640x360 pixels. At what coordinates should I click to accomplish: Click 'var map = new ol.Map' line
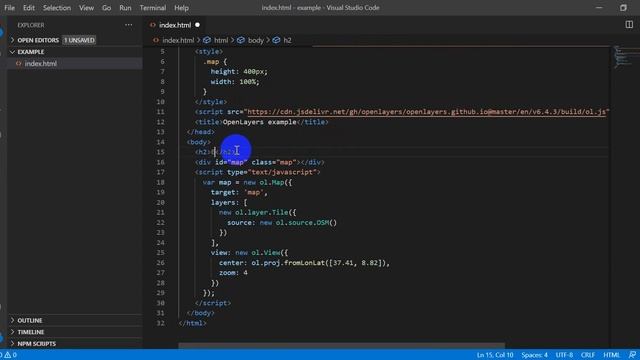[247, 182]
